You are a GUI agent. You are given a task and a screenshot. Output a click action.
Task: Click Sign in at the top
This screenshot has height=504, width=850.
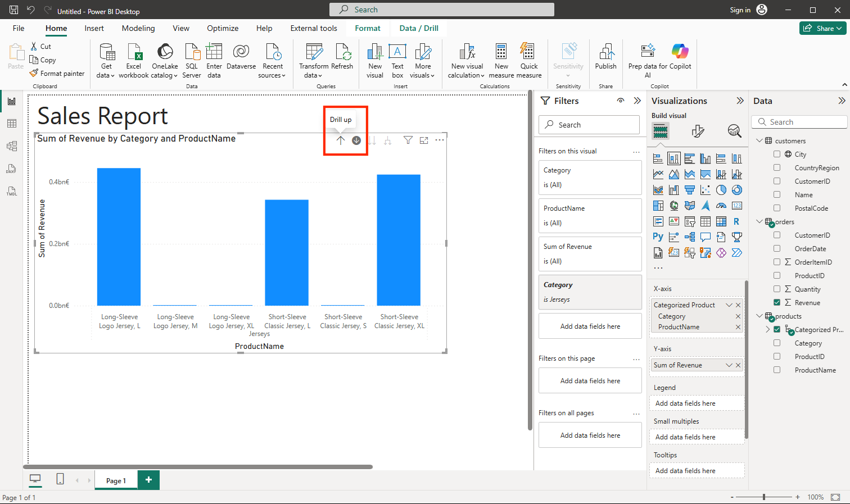740,10
